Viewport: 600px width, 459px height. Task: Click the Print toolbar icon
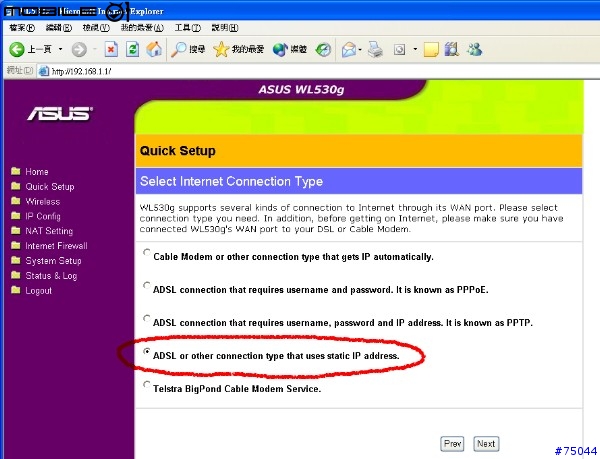[375, 49]
